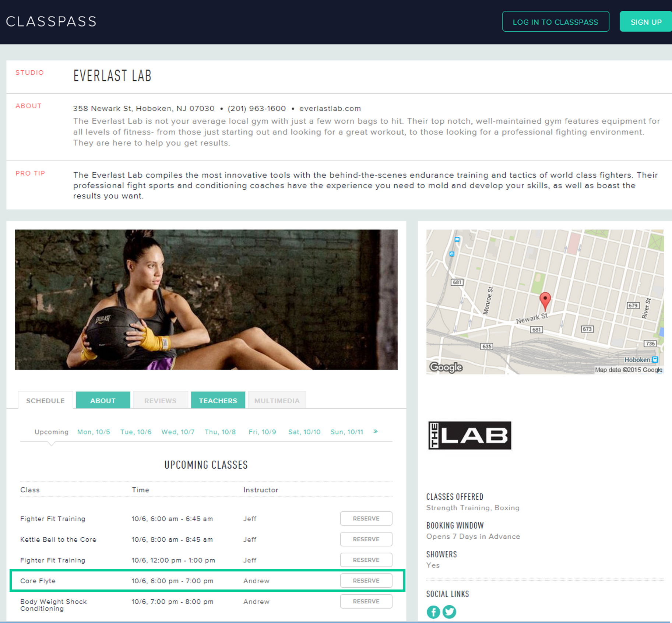Click the Monroe St label on the map
Screen dimensions: 672x623
click(488, 300)
